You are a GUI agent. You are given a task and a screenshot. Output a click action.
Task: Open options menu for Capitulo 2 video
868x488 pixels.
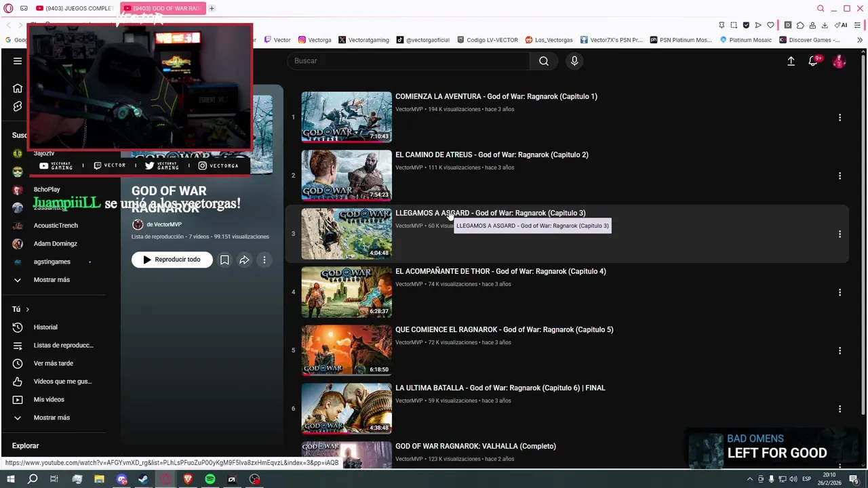tap(840, 176)
